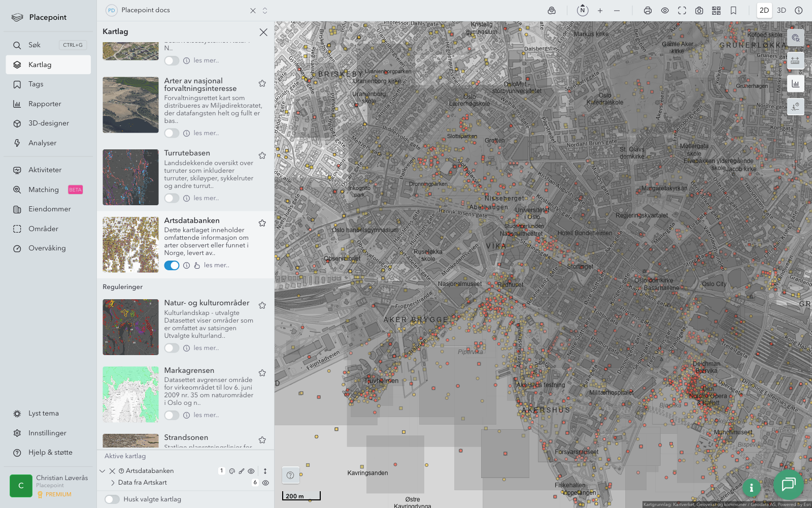The width and height of the screenshot is (812, 508).
Task: Open the bar chart statistics tool
Action: pos(795,84)
